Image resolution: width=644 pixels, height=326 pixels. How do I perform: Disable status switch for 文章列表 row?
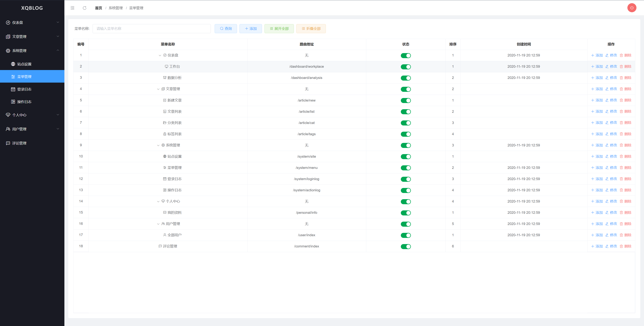(406, 112)
